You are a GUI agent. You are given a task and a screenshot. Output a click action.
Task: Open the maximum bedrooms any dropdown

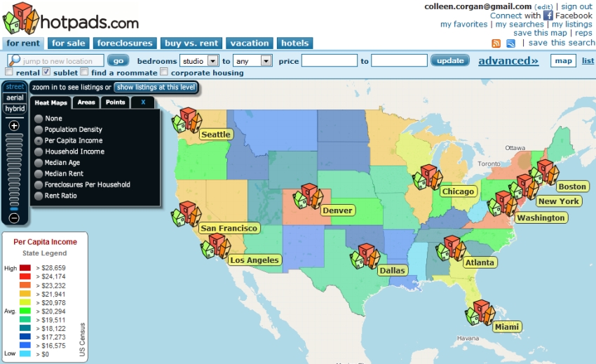click(252, 61)
